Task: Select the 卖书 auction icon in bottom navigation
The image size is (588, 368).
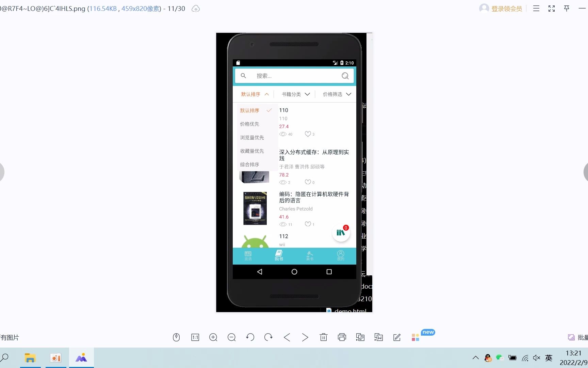Action: [x=310, y=256]
